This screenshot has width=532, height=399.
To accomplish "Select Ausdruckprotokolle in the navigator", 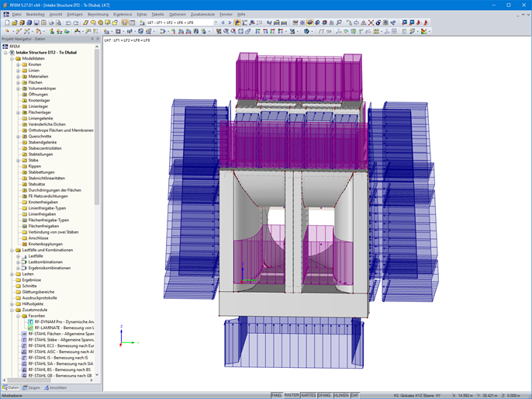I will 40,298.
